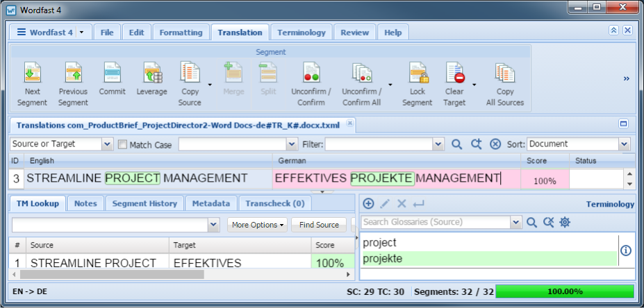
Task: Click More Options button
Action: [x=258, y=225]
